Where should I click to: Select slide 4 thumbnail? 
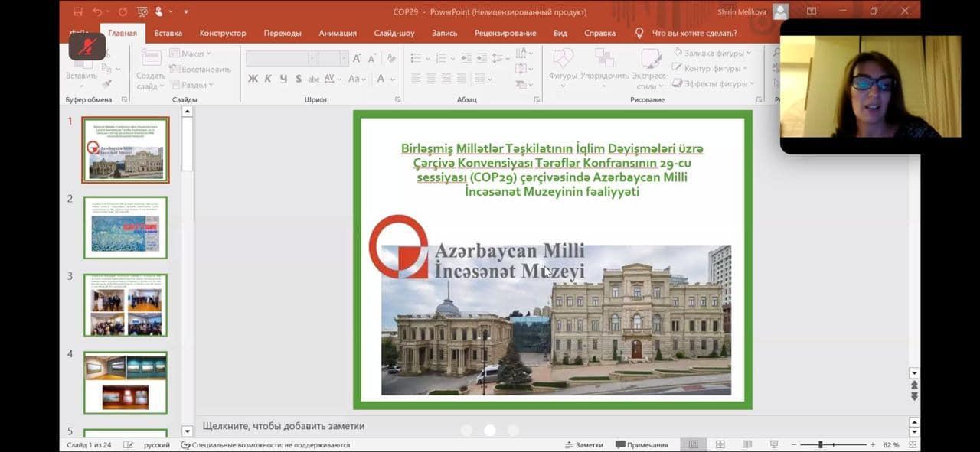pos(126,382)
